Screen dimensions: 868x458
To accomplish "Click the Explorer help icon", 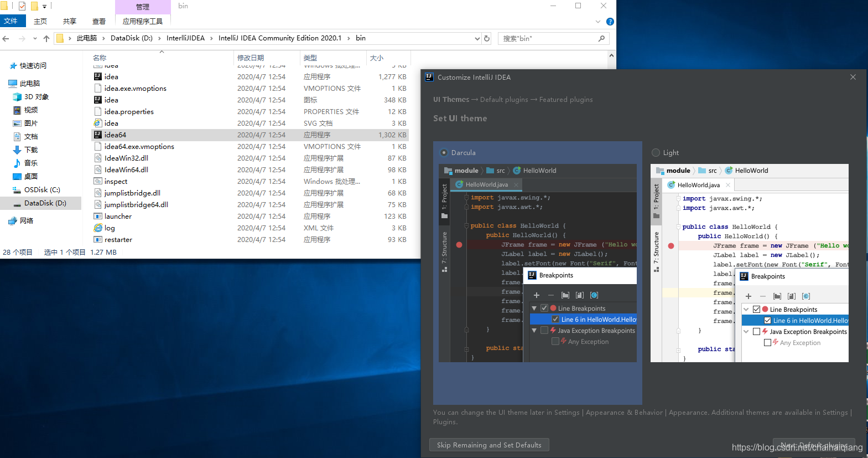I will pos(610,22).
